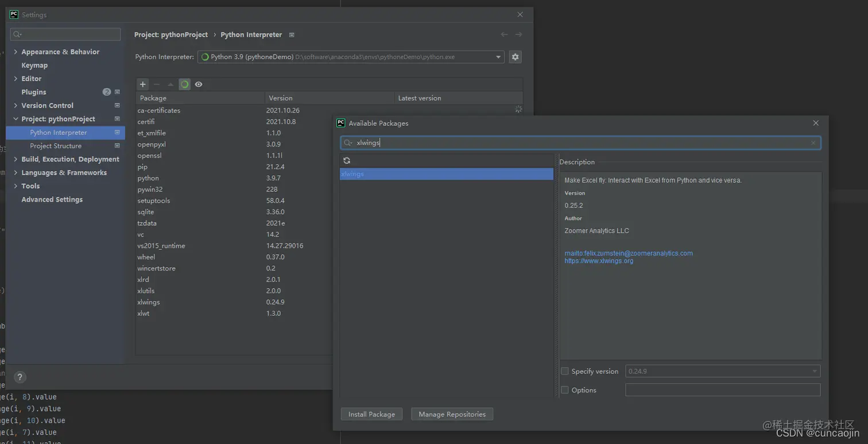The height and width of the screenshot is (444, 868).
Task: Collapse the Project: pythonProject section
Action: click(x=15, y=119)
